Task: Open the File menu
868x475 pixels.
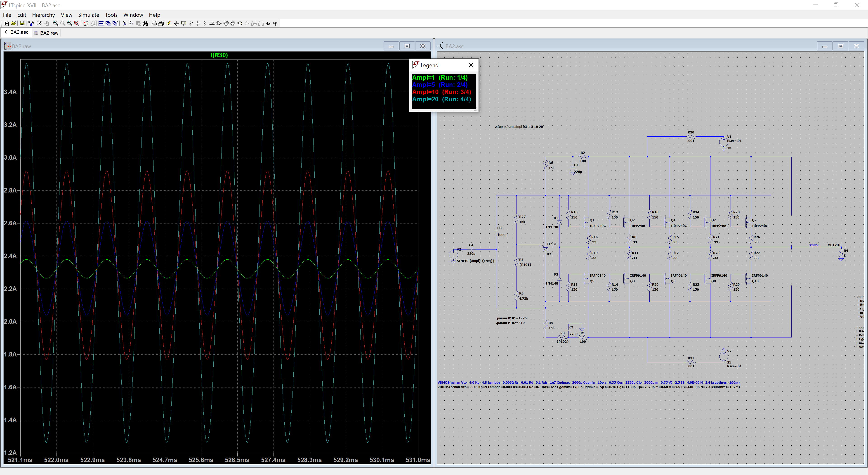Action: (x=7, y=15)
